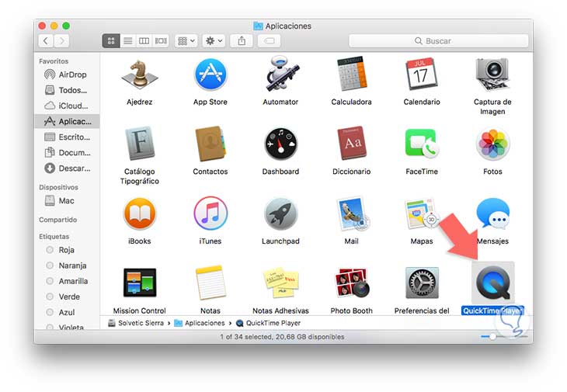Open Todos in the sidebar
Screen dimensions: 567x392
click(67, 90)
